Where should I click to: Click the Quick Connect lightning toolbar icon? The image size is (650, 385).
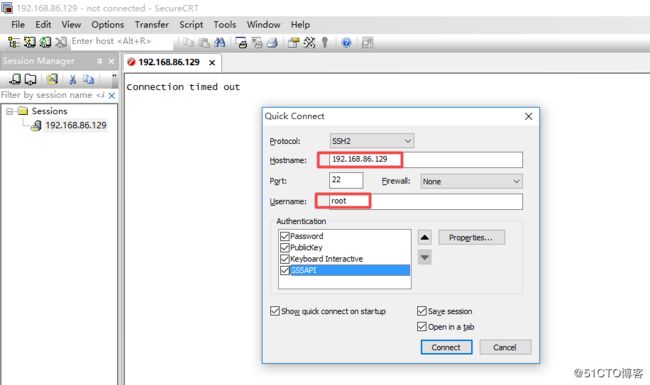(x=29, y=42)
